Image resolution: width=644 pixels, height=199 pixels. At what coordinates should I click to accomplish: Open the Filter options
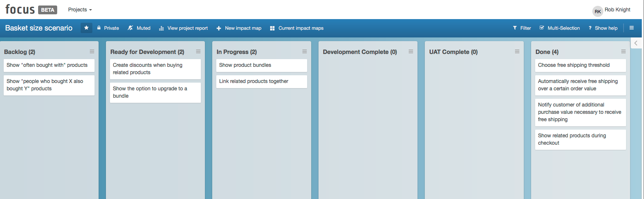(522, 28)
